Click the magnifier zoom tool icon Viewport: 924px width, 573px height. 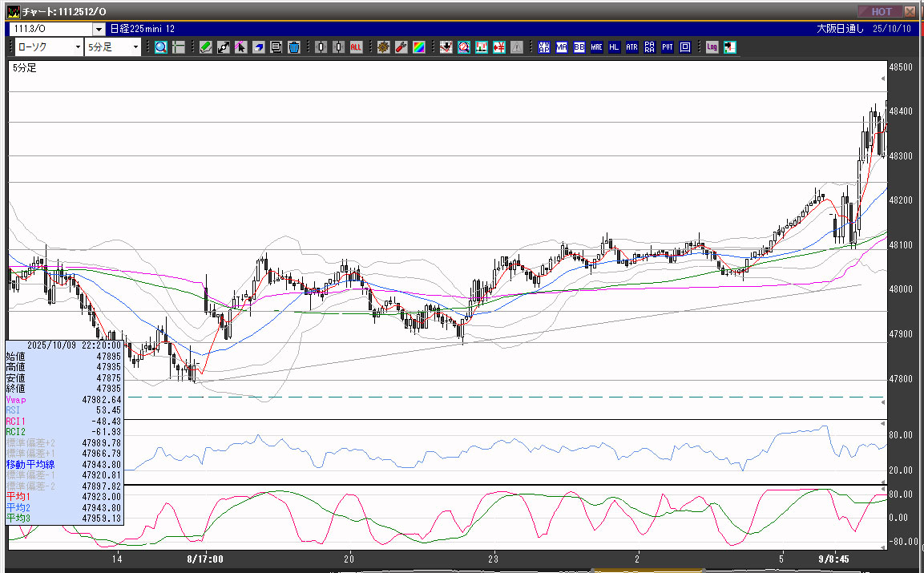tap(161, 47)
